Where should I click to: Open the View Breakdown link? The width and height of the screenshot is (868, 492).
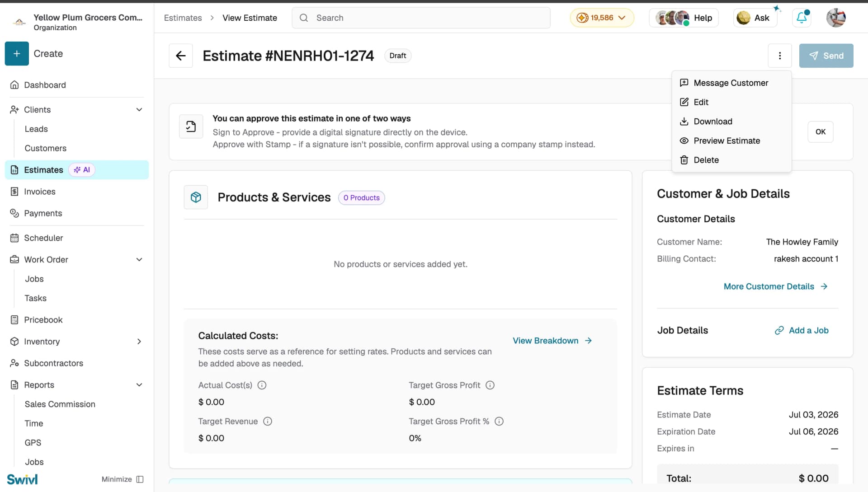click(x=552, y=341)
